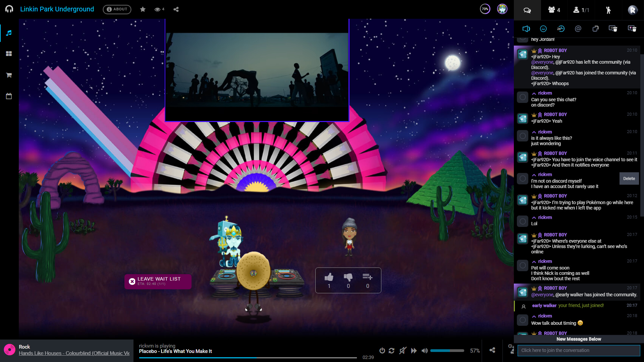Screen dimensions: 644x362
Task: Toggle mention-only @ chat filter
Action: pyautogui.click(x=578, y=29)
